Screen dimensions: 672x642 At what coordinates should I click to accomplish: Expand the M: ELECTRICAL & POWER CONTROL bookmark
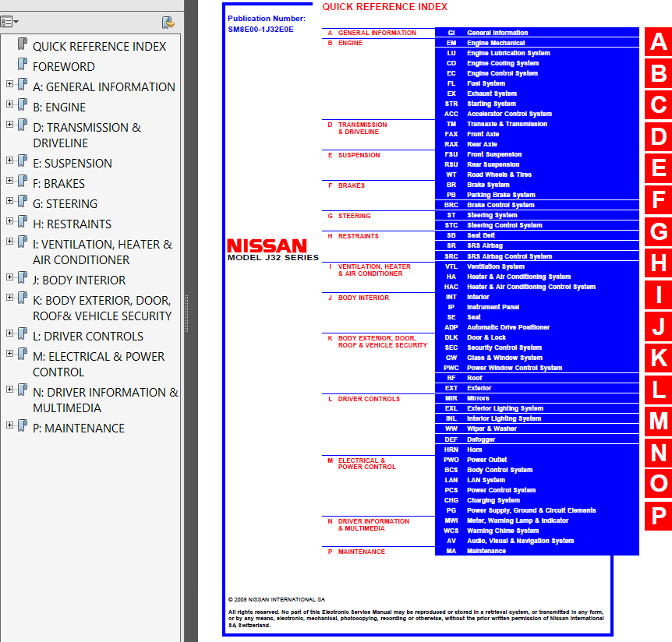pyautogui.click(x=9, y=354)
